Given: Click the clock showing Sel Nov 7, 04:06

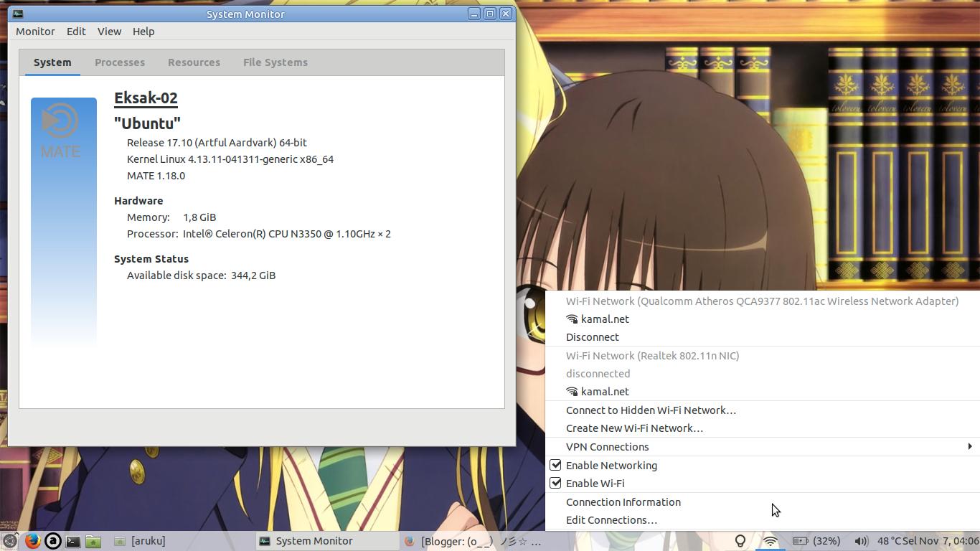Looking at the screenshot, I should point(941,541).
